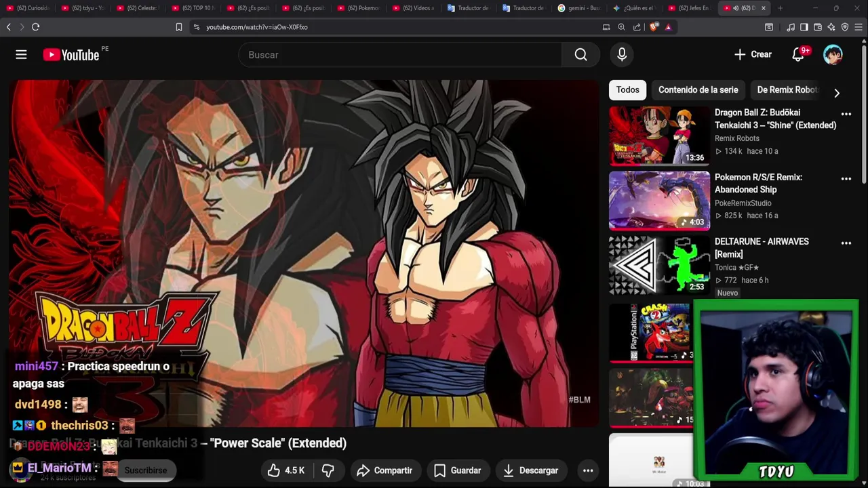Viewport: 868px width, 488px height.
Task: Open the Abandoned Ship remix thumbnail
Action: coord(659,201)
